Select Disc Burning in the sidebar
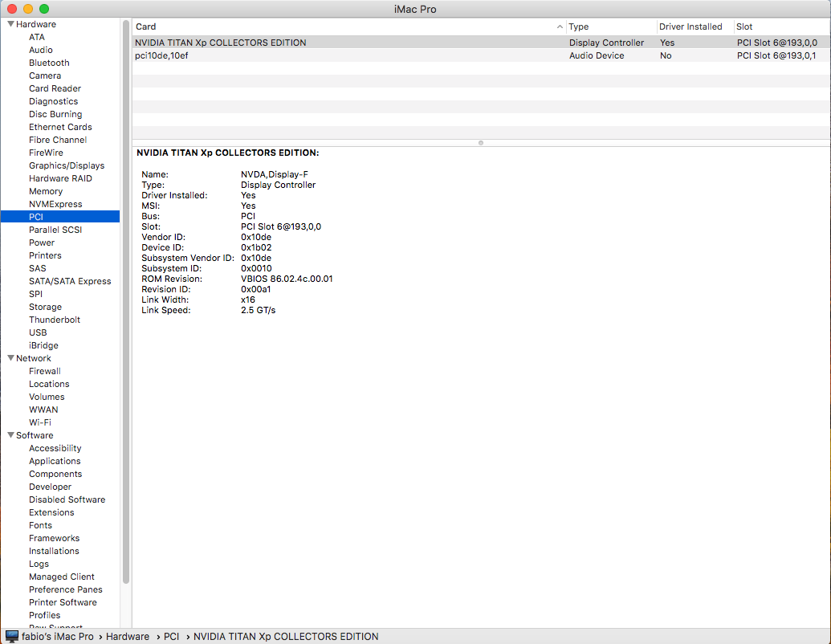Viewport: 831px width, 644px height. point(55,114)
